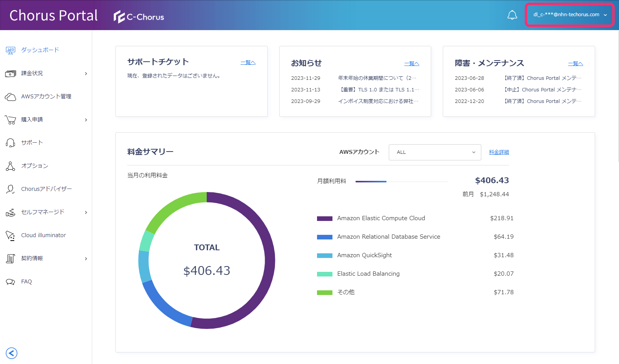Viewport: 619px width, 364px height.
Task: Collapse sidebar with the round arrow icon
Action: point(12,353)
